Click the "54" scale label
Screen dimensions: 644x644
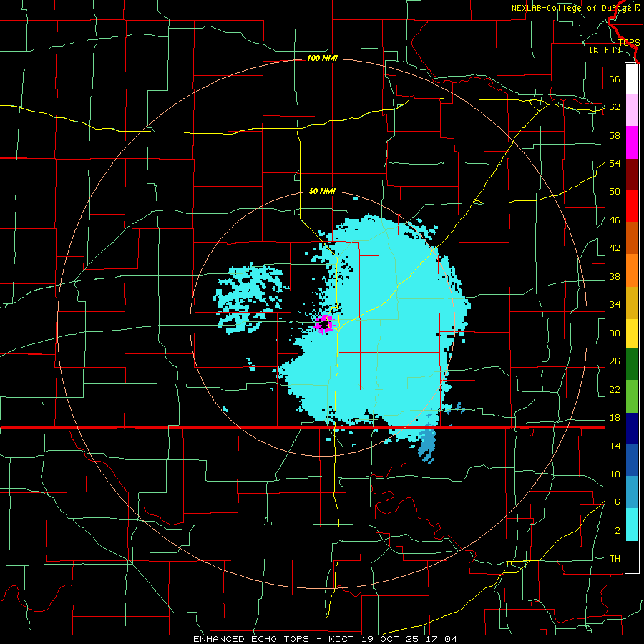[615, 163]
